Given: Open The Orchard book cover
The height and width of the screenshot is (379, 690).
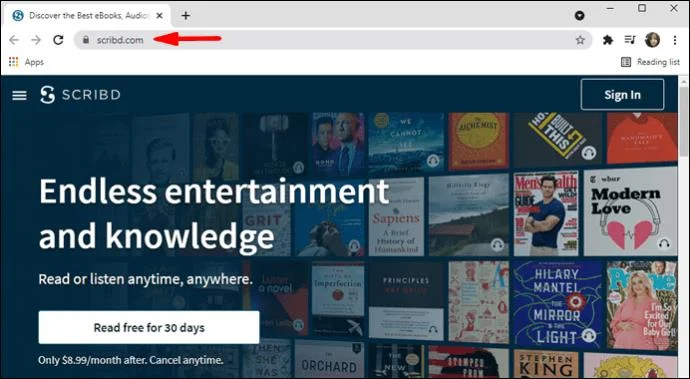Looking at the screenshot, I should click(x=330, y=359).
